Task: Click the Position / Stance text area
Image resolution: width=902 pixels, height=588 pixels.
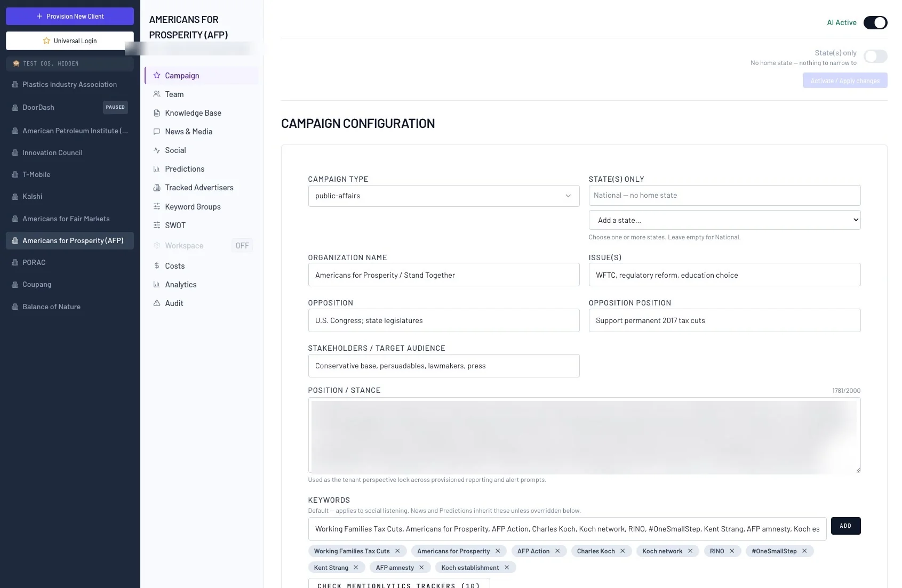Action: click(x=584, y=436)
